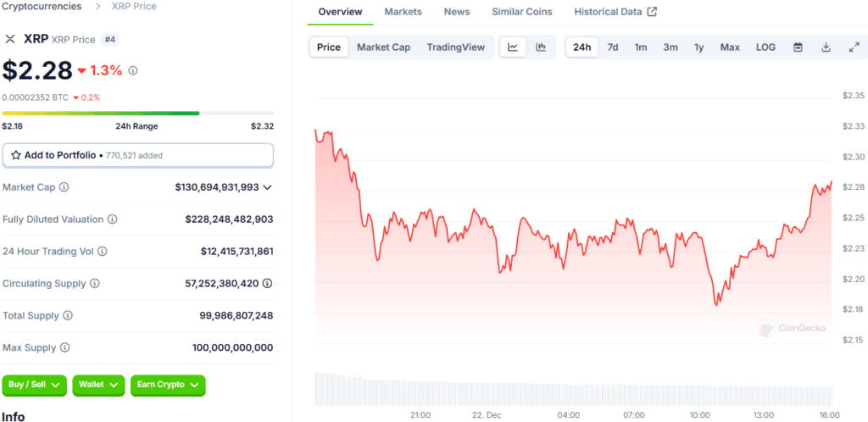Open the Overview tab
The width and height of the screenshot is (868, 422).
[x=341, y=12]
